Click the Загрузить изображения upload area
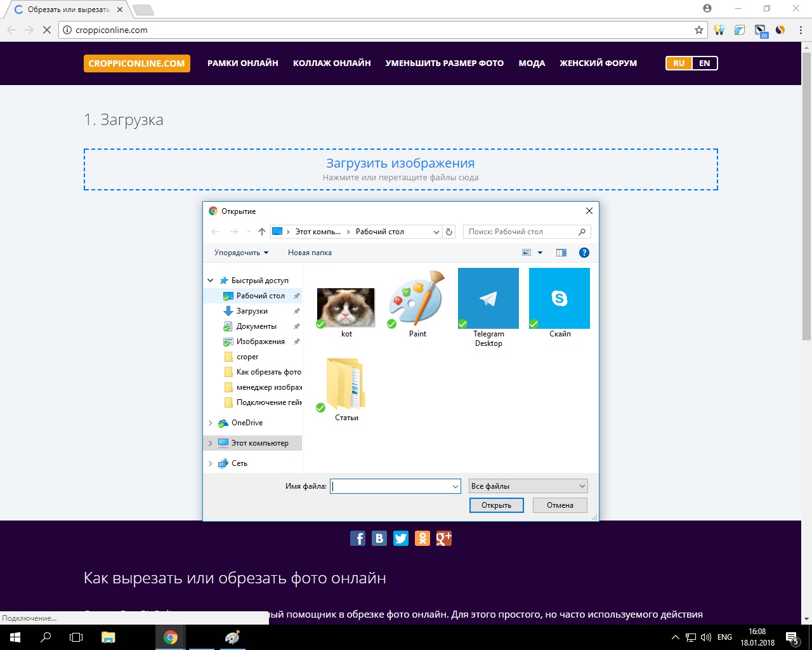The width and height of the screenshot is (812, 650). click(x=401, y=169)
